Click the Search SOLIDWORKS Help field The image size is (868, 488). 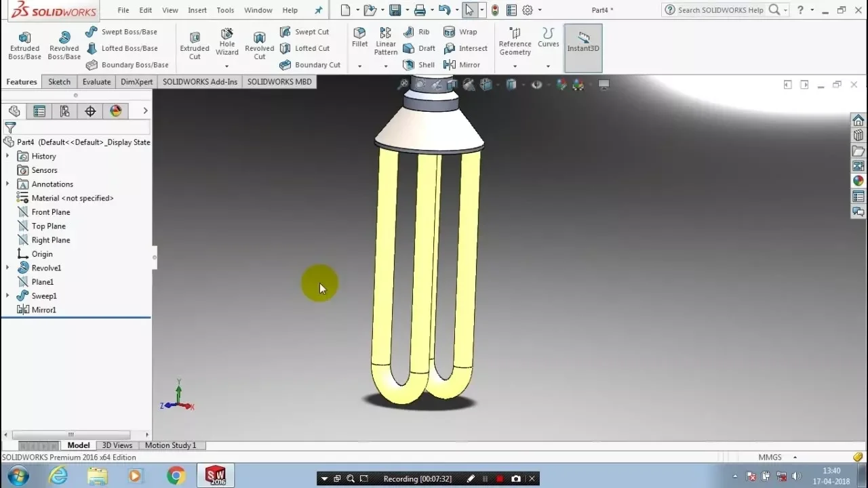tap(720, 10)
